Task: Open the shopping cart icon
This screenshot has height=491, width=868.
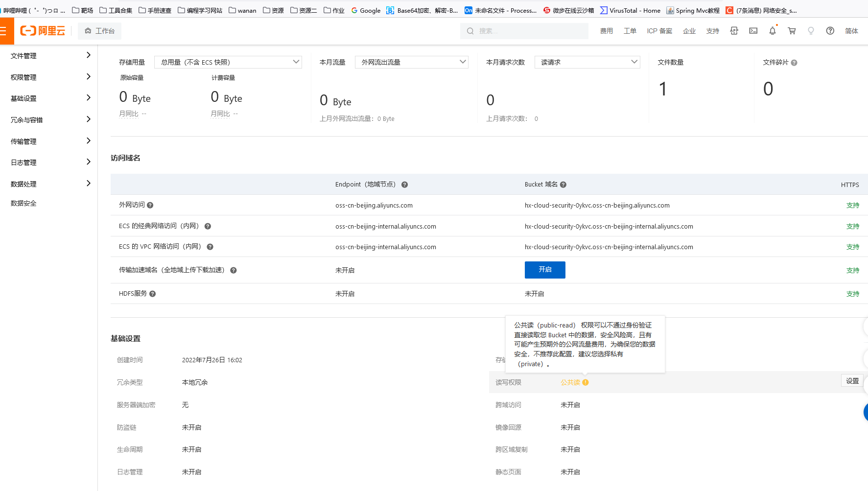Action: coord(792,31)
